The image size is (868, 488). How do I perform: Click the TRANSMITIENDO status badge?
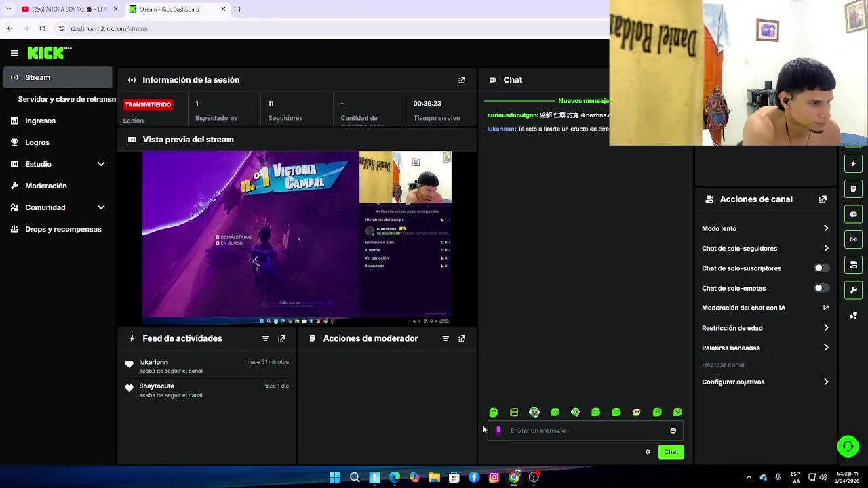(148, 104)
